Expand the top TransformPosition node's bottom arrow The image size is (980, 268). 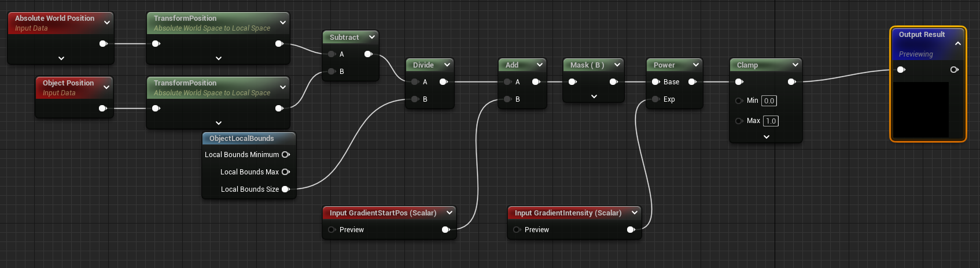pyautogui.click(x=219, y=58)
